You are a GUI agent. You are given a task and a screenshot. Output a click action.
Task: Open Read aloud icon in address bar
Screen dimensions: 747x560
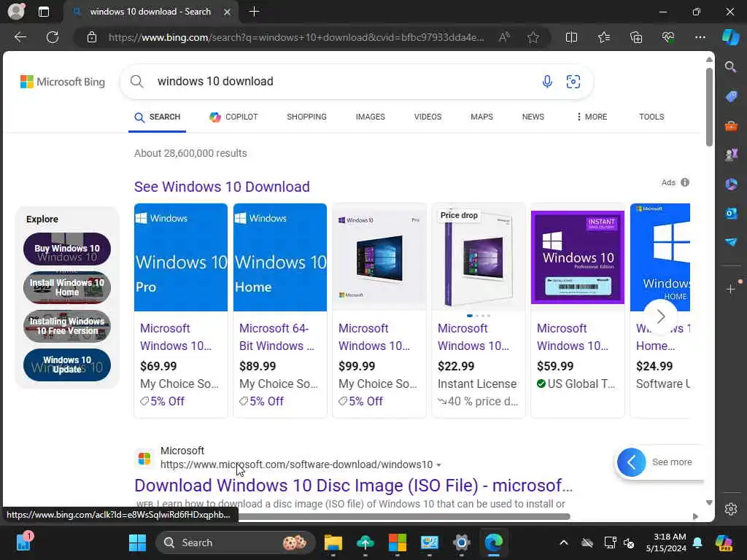pyautogui.click(x=504, y=37)
